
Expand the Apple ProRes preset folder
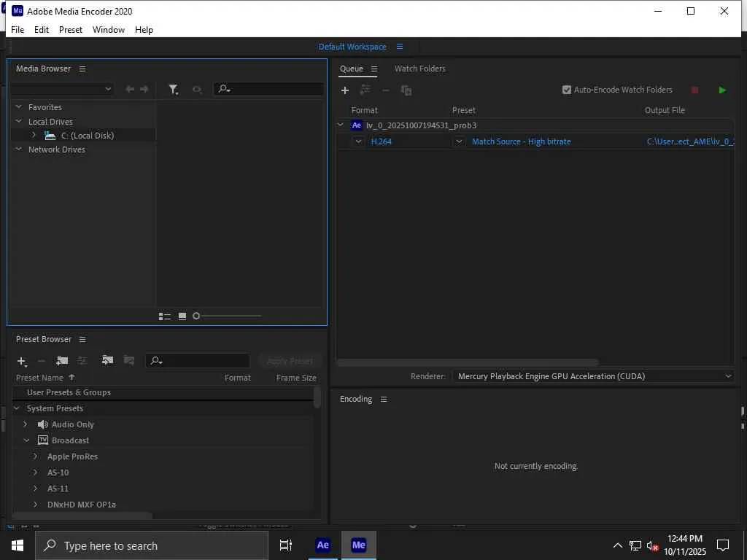tap(35, 456)
